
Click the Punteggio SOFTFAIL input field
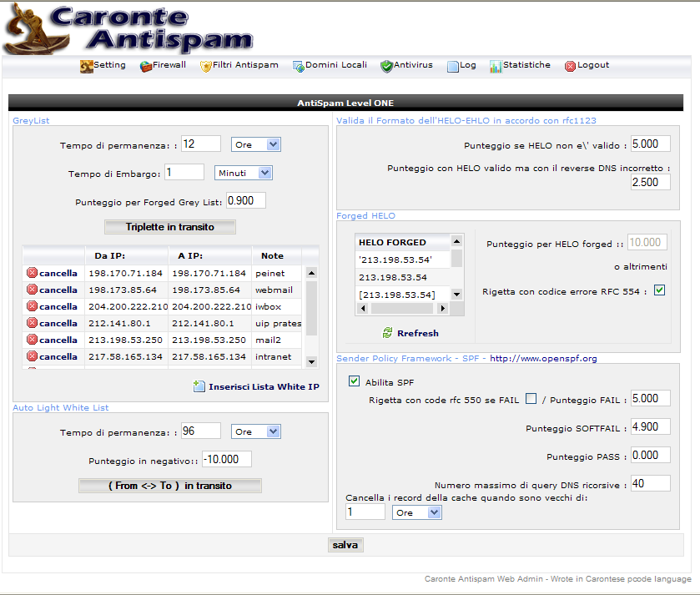coord(651,427)
